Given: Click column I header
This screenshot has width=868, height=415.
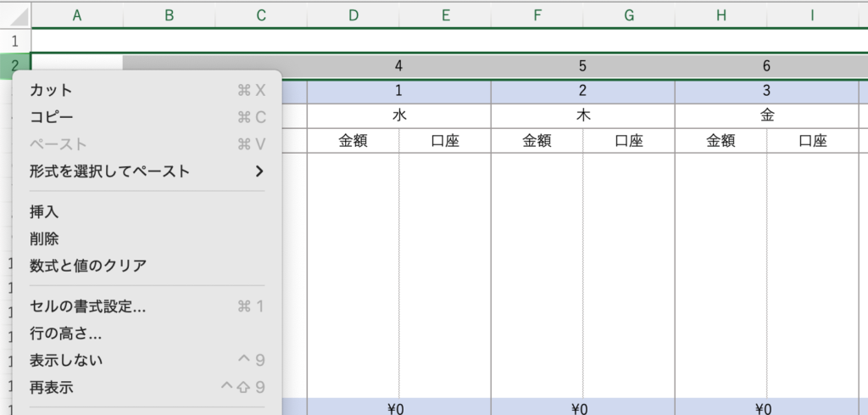Looking at the screenshot, I should point(812,14).
